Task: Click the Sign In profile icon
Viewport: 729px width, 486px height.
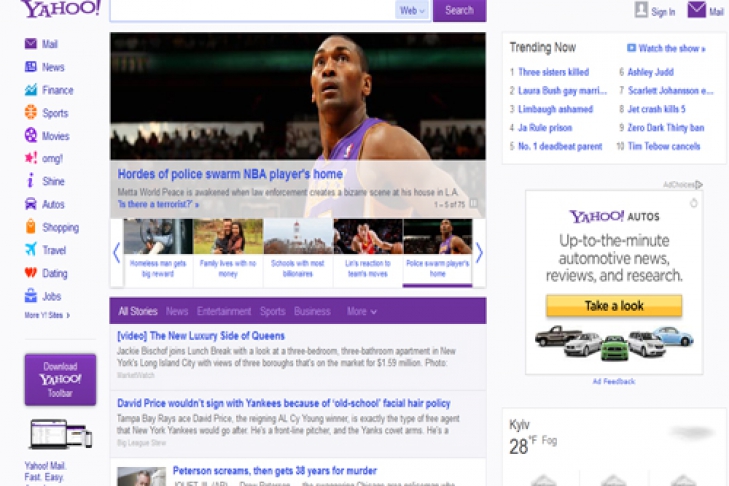Action: tap(642, 10)
